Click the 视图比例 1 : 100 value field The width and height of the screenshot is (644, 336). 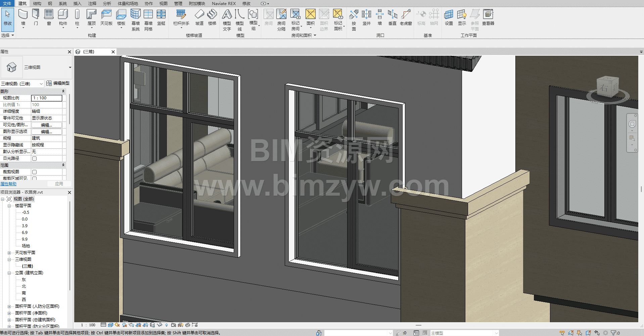point(47,98)
